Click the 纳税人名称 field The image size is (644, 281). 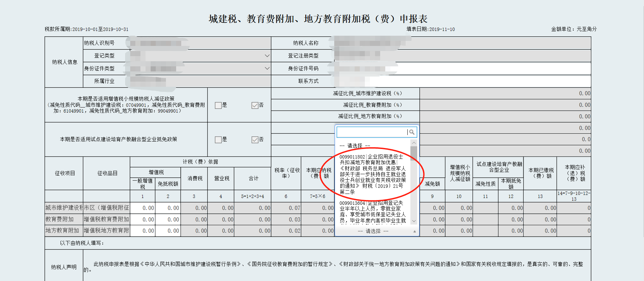coord(462,43)
